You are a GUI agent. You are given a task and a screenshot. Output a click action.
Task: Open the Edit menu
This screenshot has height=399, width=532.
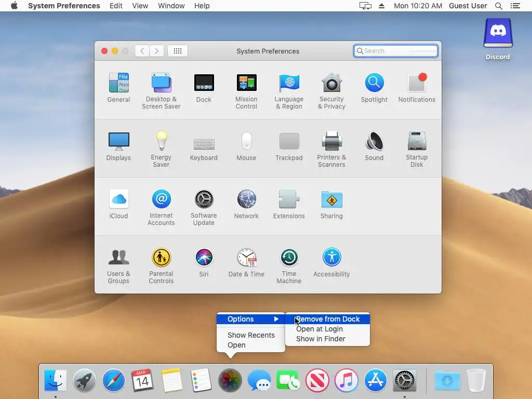click(x=116, y=6)
